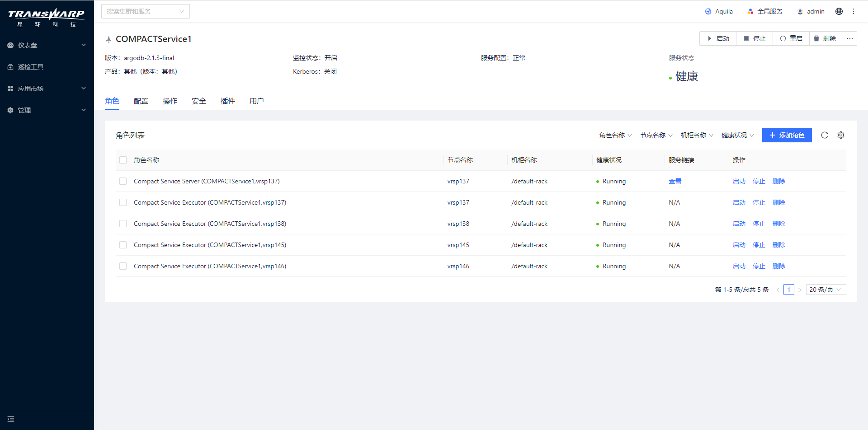Expand 管理 sidebar chevron

coord(84,110)
